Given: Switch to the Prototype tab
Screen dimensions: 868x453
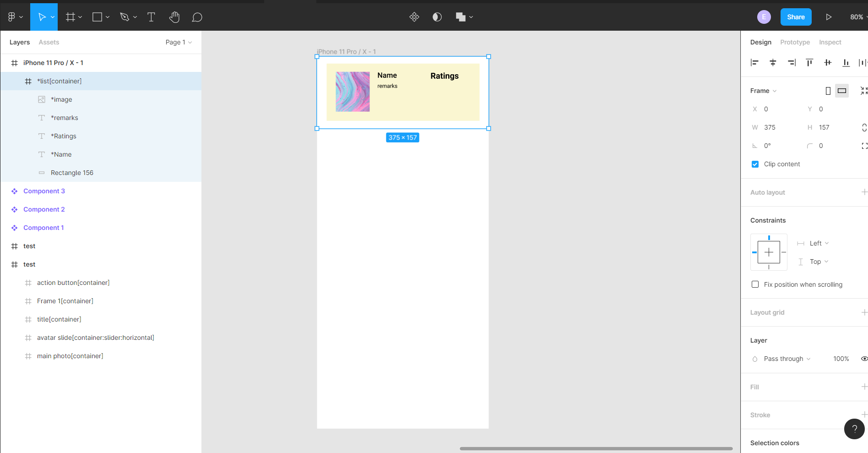Looking at the screenshot, I should click(795, 42).
